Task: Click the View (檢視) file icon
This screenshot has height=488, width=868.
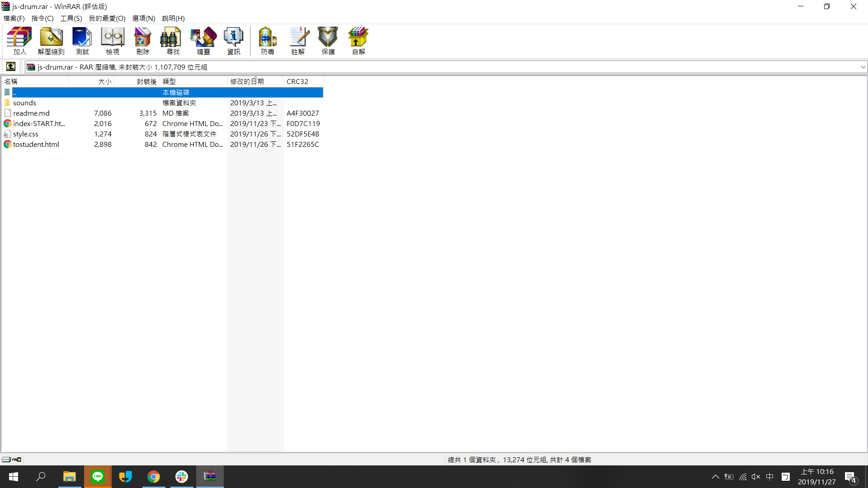Action: point(113,41)
